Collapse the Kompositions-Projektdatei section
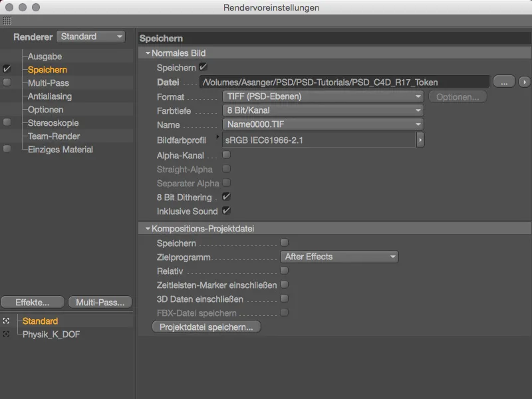The image size is (532, 399). coord(148,229)
